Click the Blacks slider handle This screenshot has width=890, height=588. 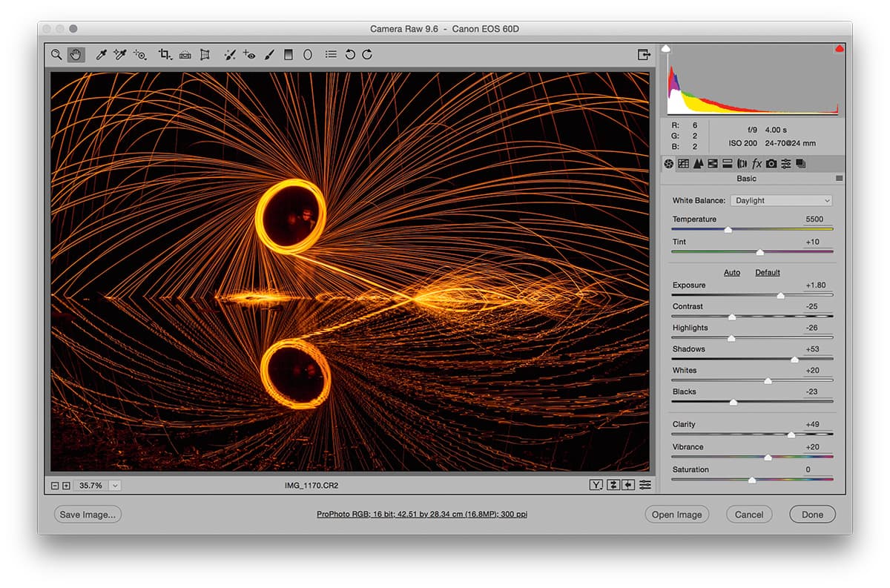(x=734, y=402)
